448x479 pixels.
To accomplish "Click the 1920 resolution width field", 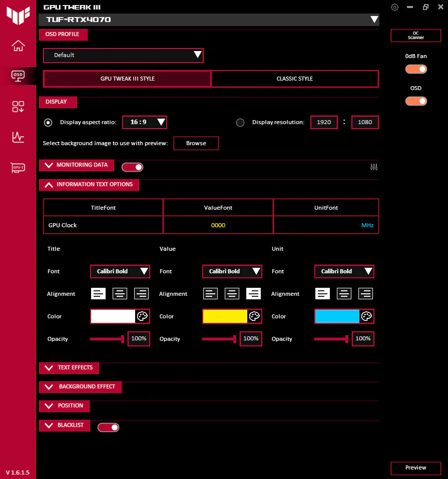I will point(324,122).
